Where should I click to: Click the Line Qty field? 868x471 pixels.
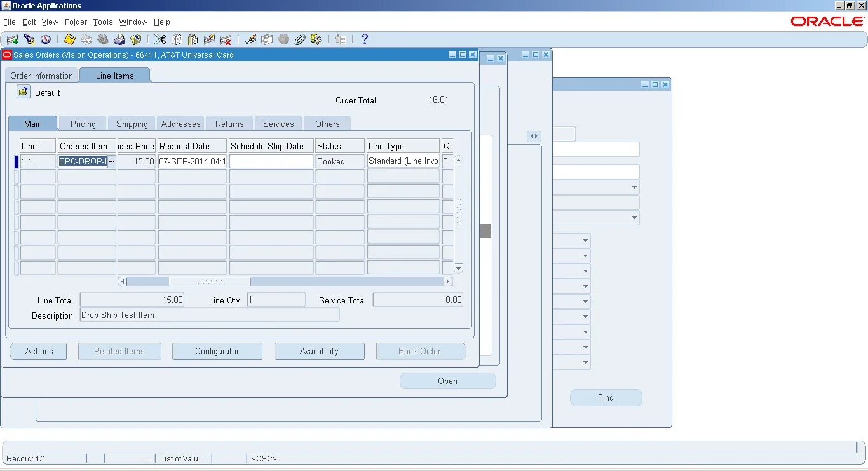276,300
